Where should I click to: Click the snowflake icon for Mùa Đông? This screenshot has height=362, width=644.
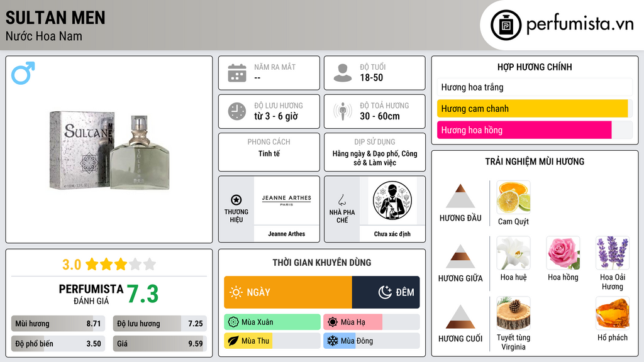point(333,341)
